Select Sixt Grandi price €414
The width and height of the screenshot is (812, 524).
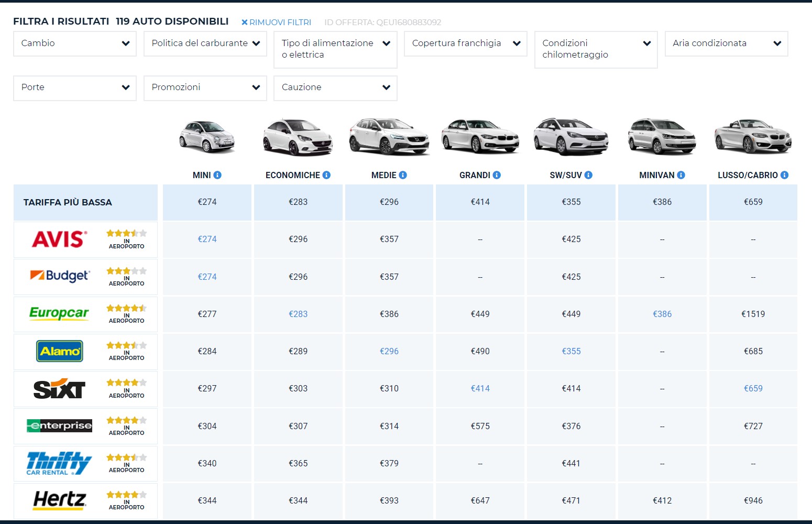tap(480, 388)
